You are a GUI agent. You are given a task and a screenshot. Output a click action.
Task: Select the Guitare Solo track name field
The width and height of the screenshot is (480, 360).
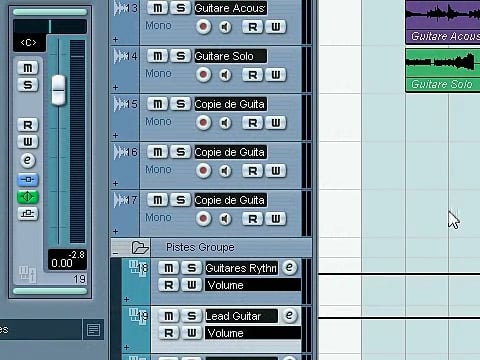[231, 56]
